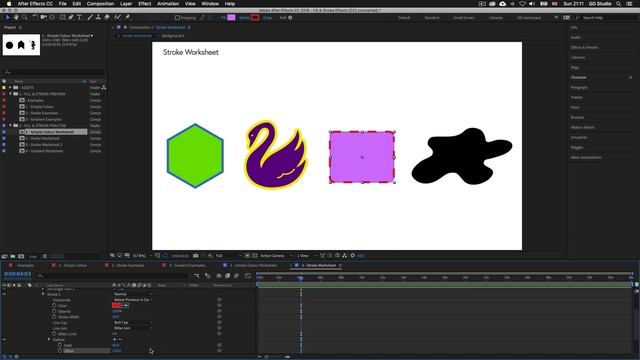640x360 pixels.
Task: Select the Pan Behind anchor point tool
Action: 52,18
